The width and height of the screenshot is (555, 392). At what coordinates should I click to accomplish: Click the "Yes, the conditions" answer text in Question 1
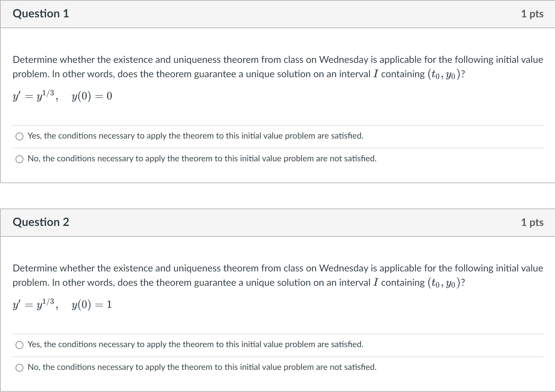(x=195, y=136)
